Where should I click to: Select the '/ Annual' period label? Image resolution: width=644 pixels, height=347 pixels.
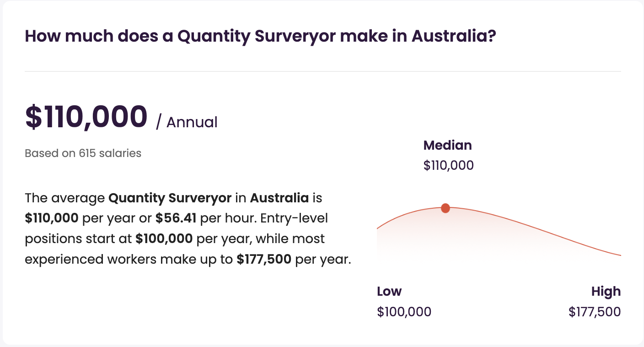[187, 122]
